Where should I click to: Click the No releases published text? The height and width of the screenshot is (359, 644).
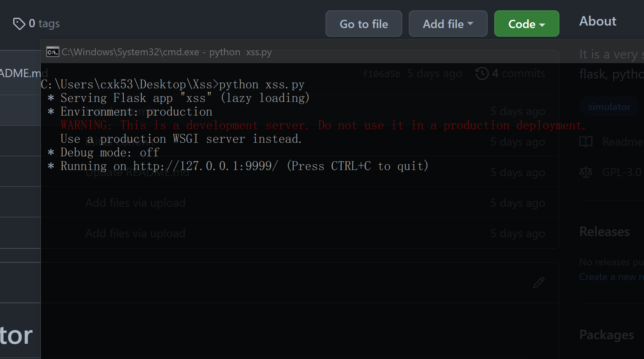(x=611, y=262)
